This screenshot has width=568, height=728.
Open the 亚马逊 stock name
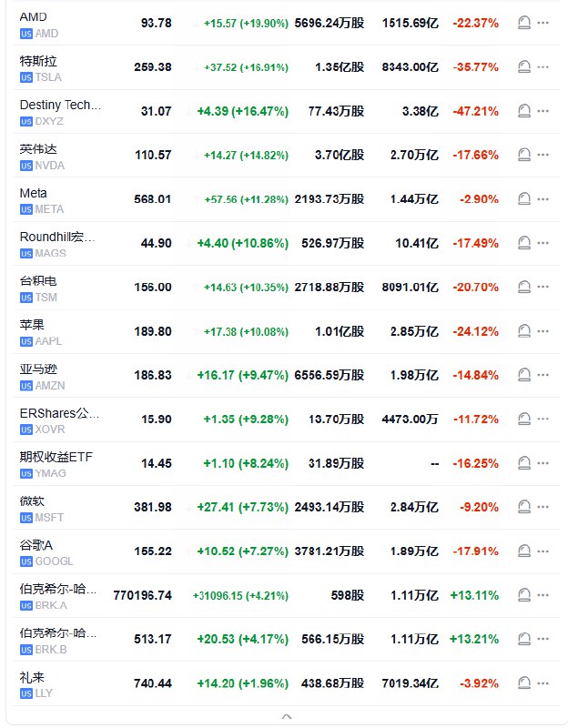point(38,369)
